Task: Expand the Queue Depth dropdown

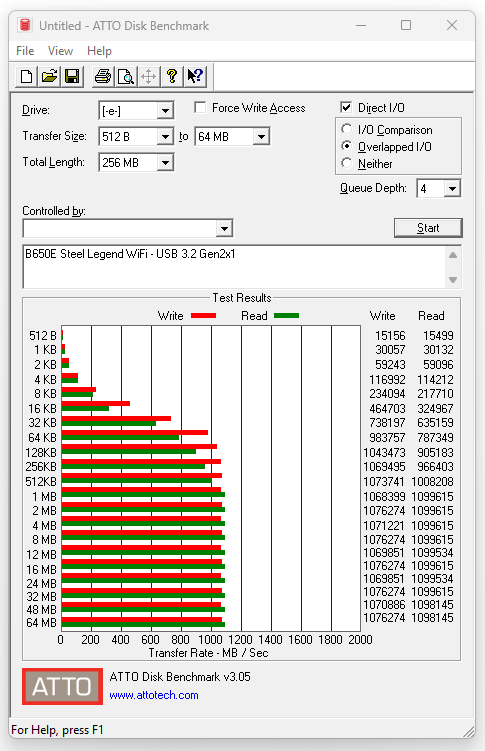Action: point(452,188)
